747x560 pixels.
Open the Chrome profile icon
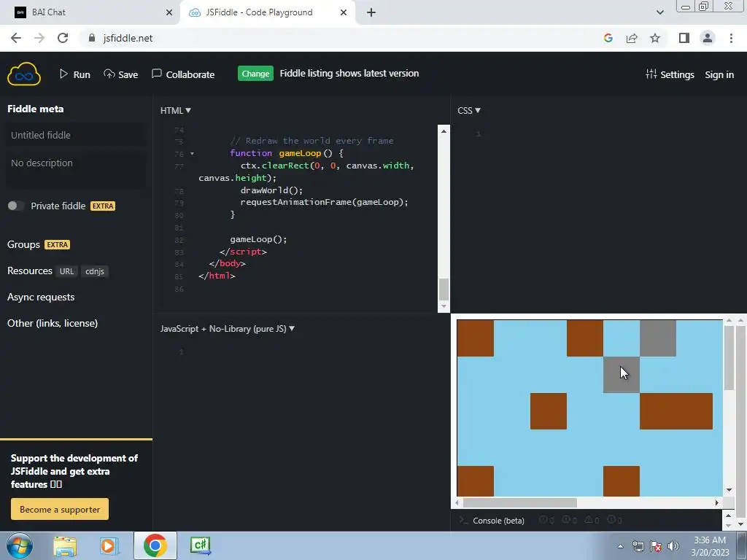click(x=708, y=38)
